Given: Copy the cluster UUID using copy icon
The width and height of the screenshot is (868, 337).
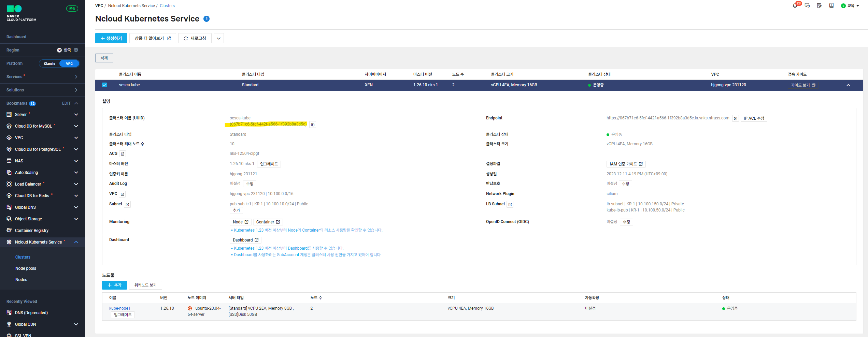Looking at the screenshot, I should click(312, 124).
